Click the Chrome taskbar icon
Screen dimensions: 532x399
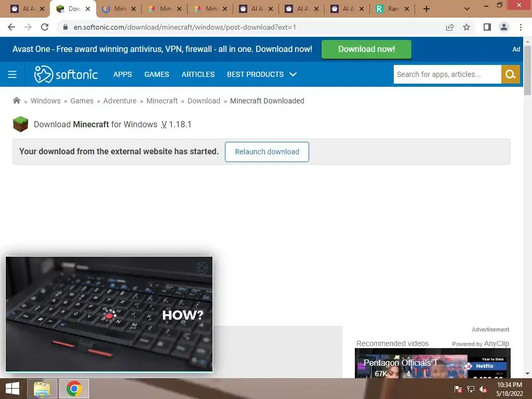[74, 389]
